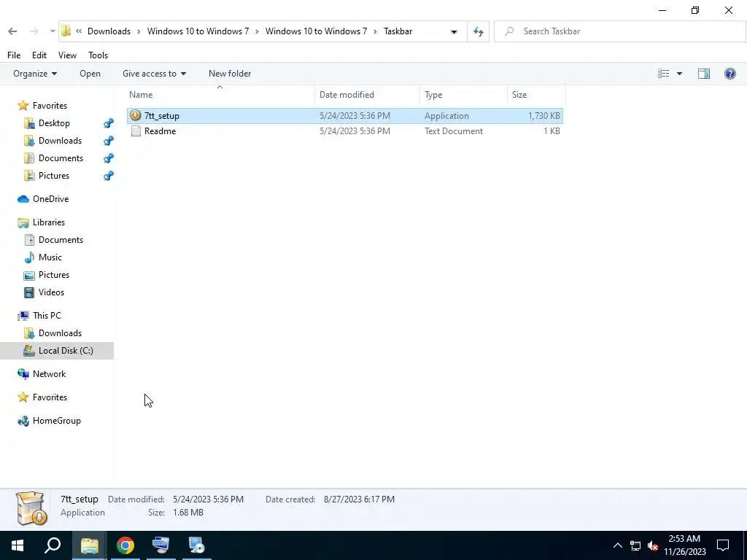
Task: Open Downloads under Favorites
Action: (x=60, y=141)
